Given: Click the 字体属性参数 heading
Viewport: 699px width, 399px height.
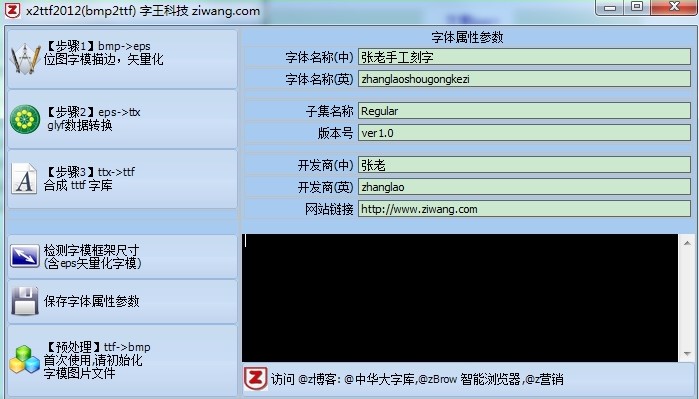Looking at the screenshot, I should [x=467, y=37].
